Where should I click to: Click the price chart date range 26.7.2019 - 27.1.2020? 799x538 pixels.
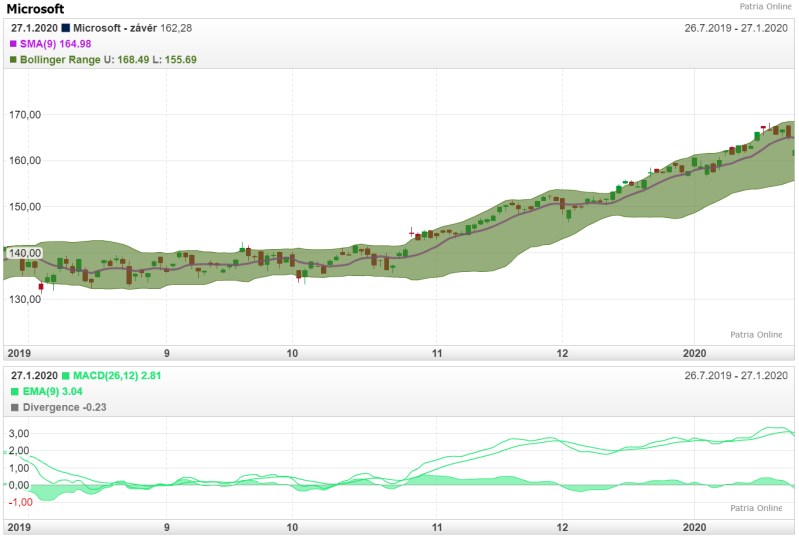[736, 28]
